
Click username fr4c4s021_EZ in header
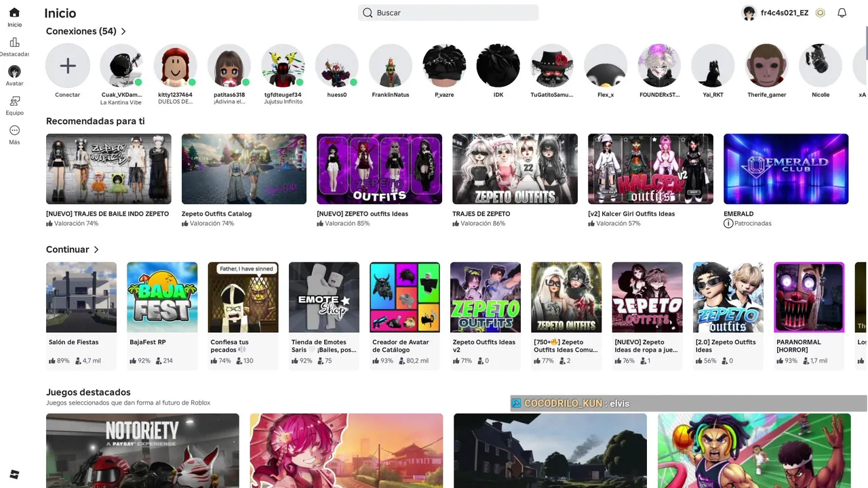coord(785,13)
